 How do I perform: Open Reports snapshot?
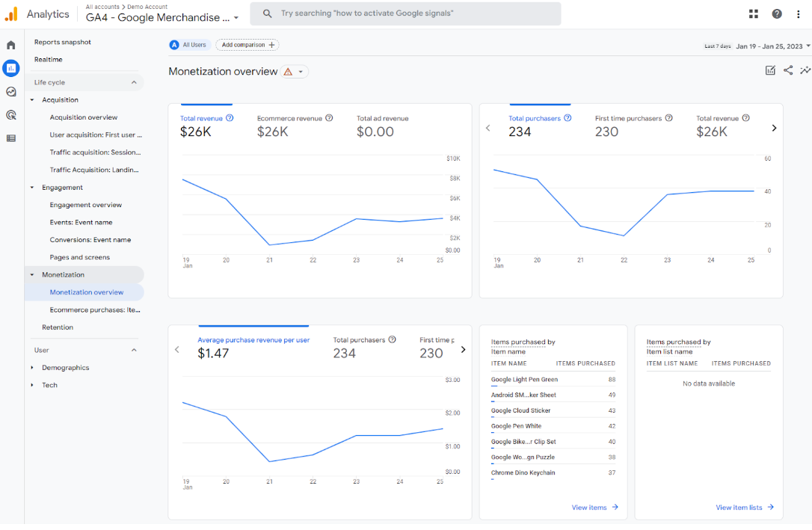pyautogui.click(x=63, y=42)
